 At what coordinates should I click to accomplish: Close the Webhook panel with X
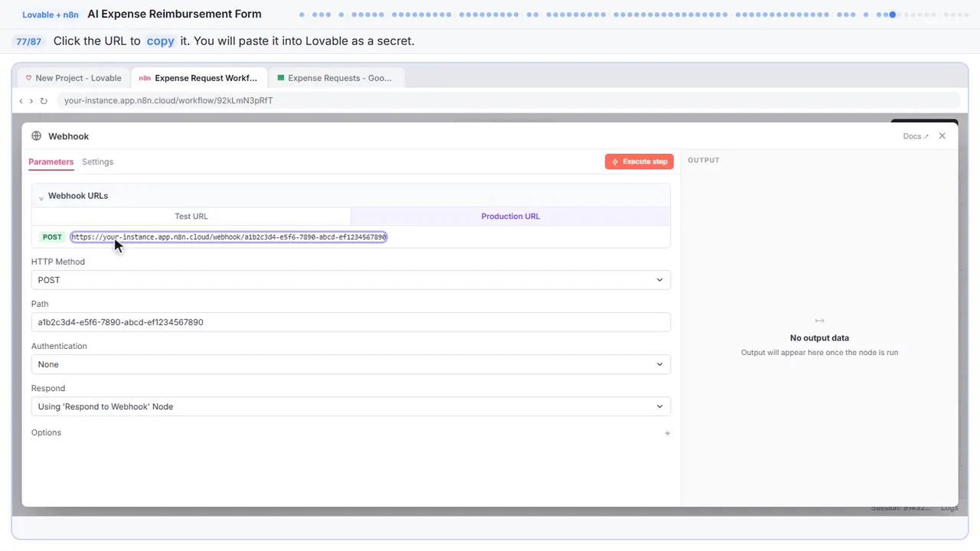pyautogui.click(x=942, y=136)
